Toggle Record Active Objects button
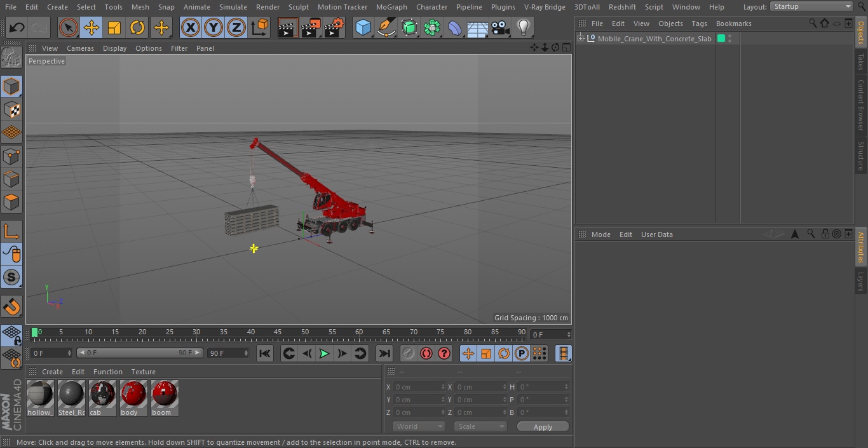 pos(409,353)
